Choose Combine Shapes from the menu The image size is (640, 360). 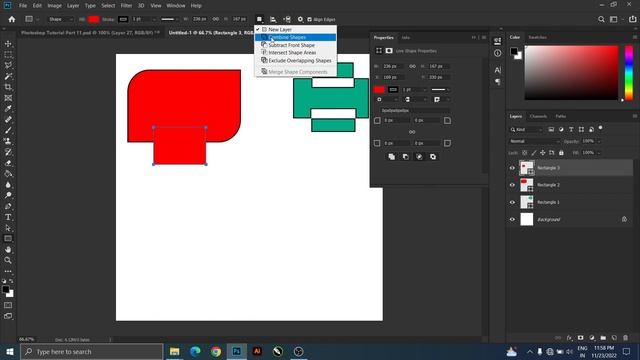point(296,37)
